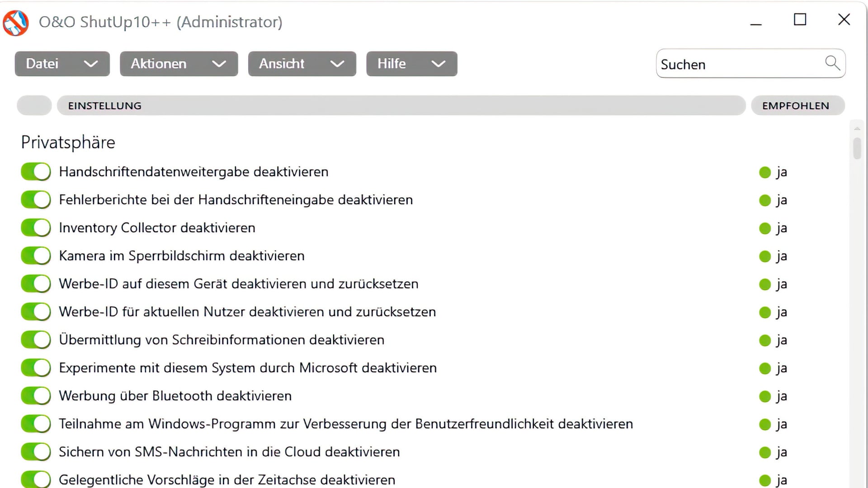
Task: Click Gelegentliche Vorschläge in der Zeitachse label
Action: pyautogui.click(x=227, y=480)
